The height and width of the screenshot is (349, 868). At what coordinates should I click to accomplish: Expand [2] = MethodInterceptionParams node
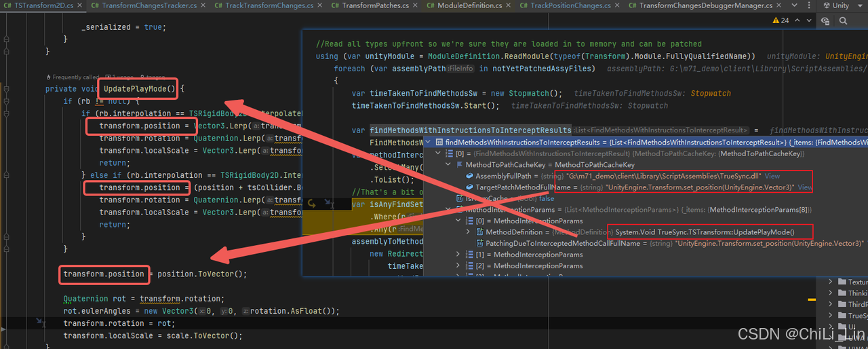click(459, 266)
